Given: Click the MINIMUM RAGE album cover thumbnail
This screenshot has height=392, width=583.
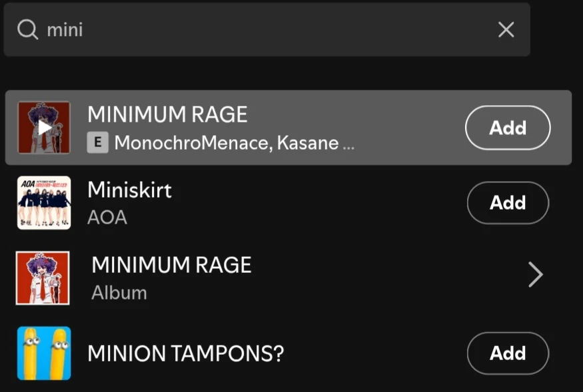Looking at the screenshot, I should pos(44,278).
